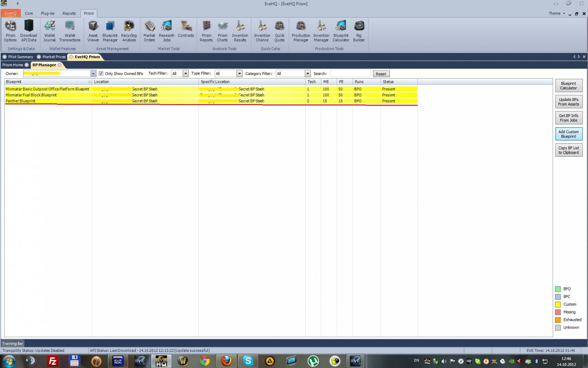
Task: Sort by the Status column header
Action: (x=399, y=82)
